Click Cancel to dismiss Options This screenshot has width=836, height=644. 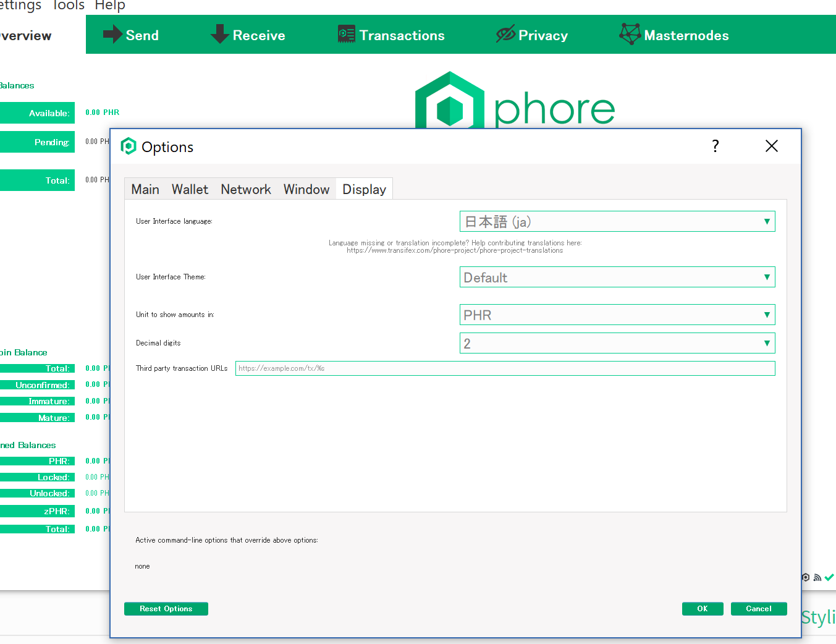pyautogui.click(x=759, y=609)
